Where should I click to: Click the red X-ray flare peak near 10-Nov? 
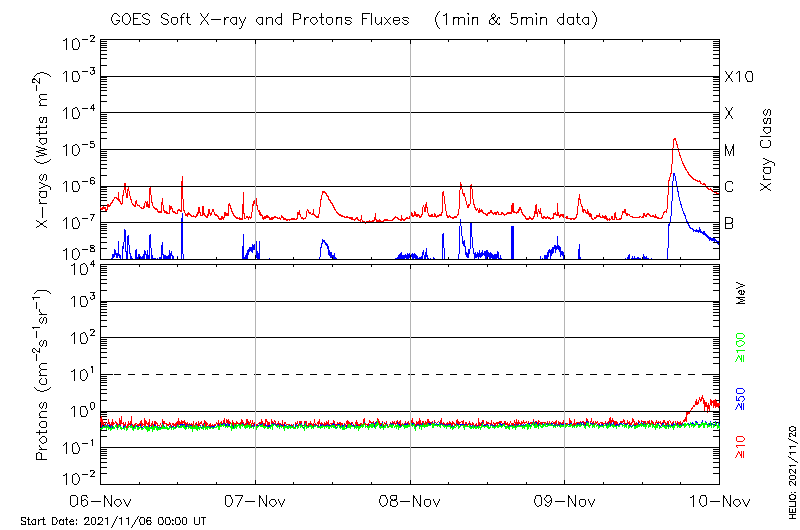click(675, 140)
